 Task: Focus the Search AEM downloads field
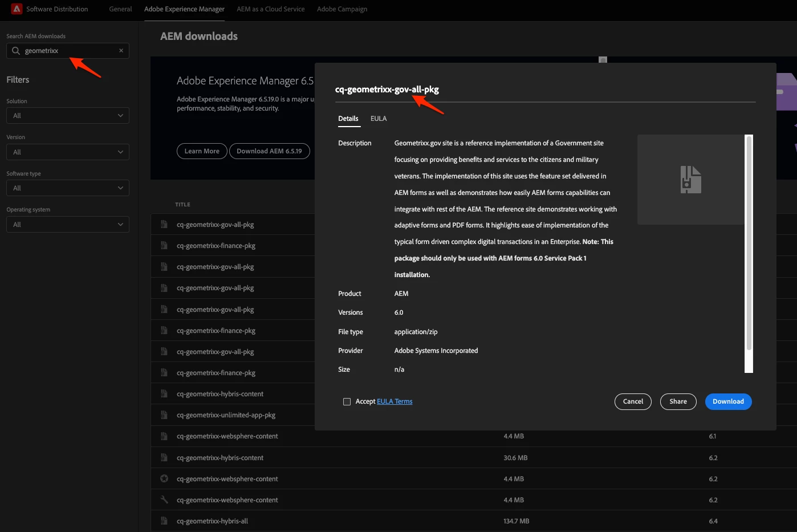(x=68, y=51)
